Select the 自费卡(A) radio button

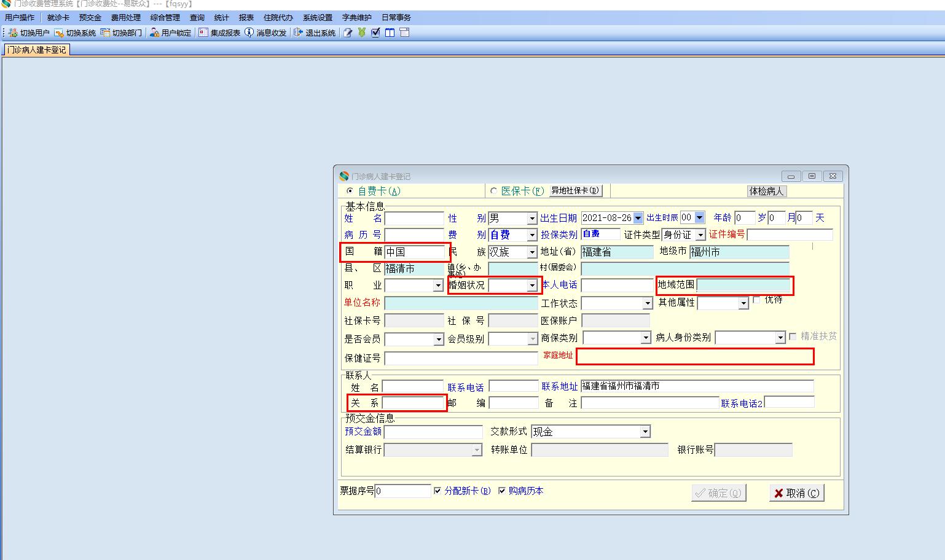[350, 191]
